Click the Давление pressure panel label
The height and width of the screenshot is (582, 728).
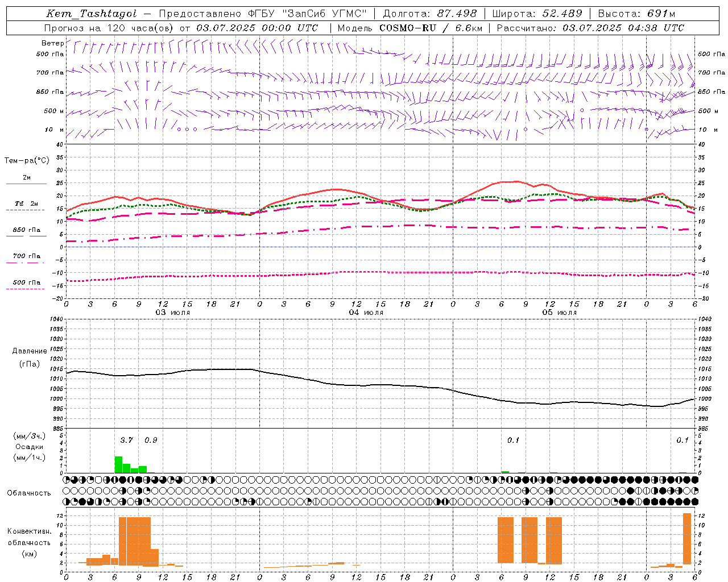pyautogui.click(x=30, y=351)
